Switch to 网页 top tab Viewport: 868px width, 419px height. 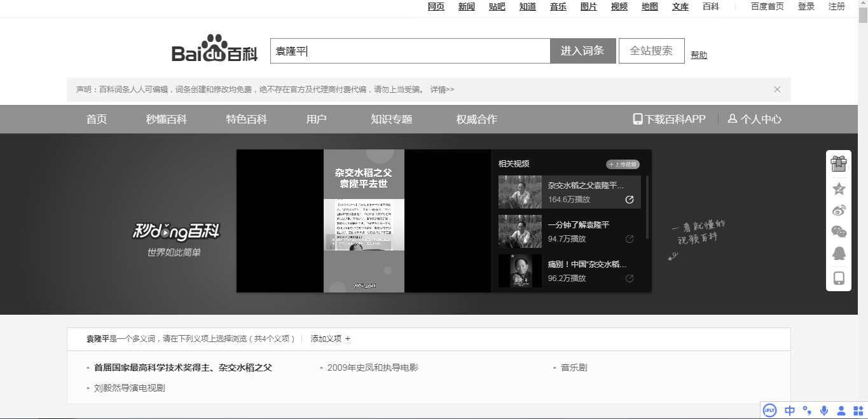pyautogui.click(x=436, y=6)
